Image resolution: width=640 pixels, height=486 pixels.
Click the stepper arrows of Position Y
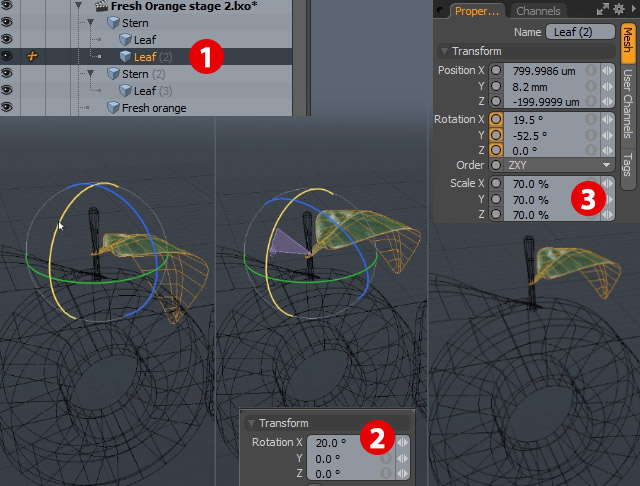pos(608,87)
